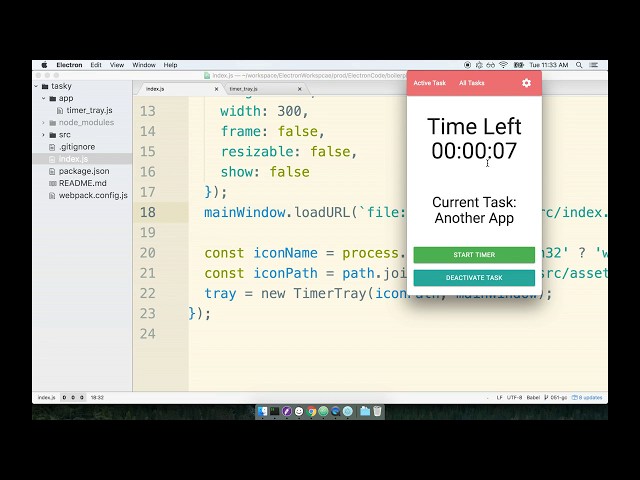
Task: Close the index.js editor tab
Action: pyautogui.click(x=216, y=89)
